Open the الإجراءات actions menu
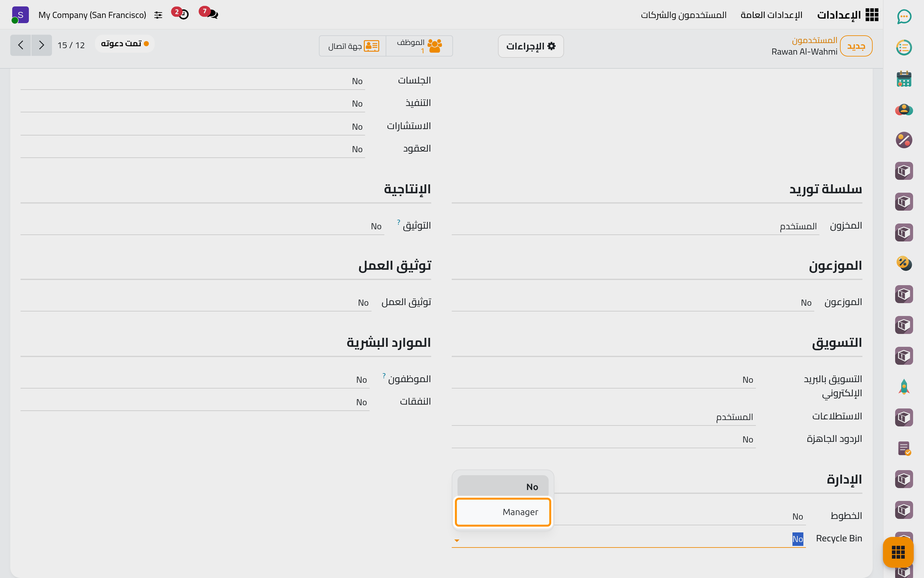This screenshot has width=924, height=578. tap(531, 46)
